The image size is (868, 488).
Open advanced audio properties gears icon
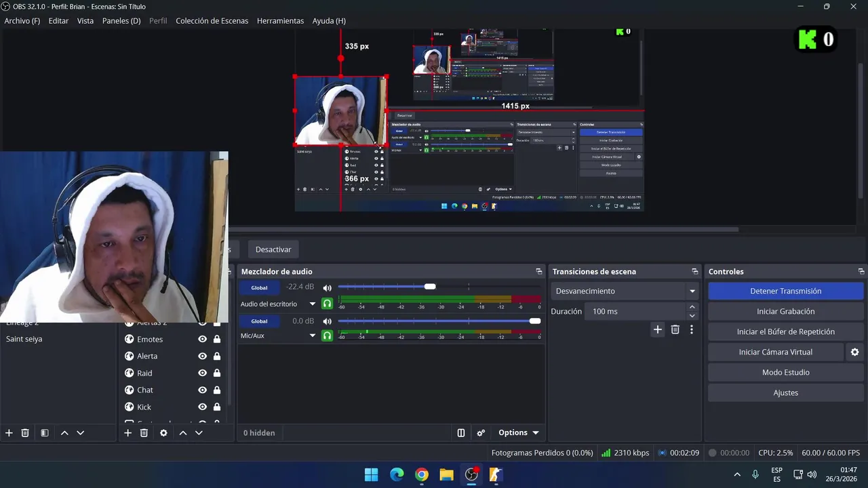point(481,432)
